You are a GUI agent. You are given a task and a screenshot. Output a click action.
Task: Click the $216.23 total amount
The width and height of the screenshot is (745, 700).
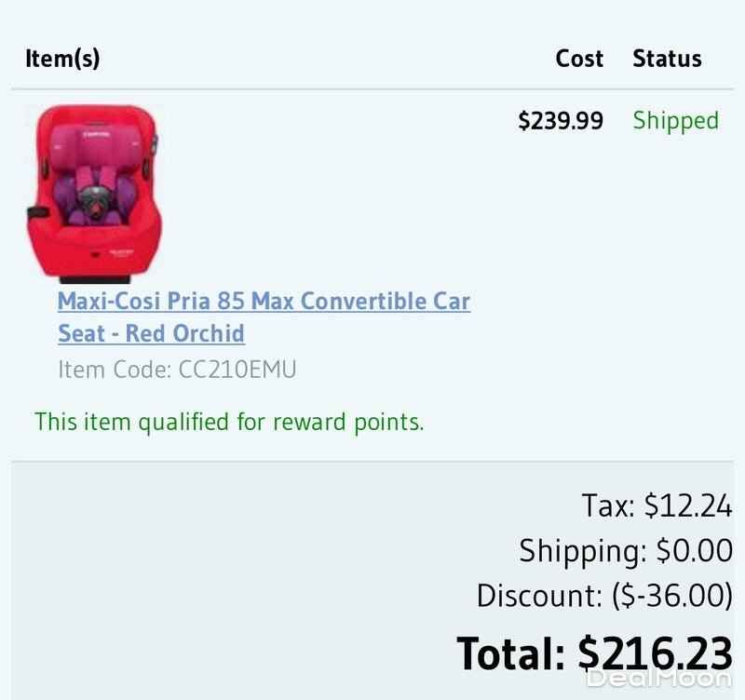click(655, 652)
